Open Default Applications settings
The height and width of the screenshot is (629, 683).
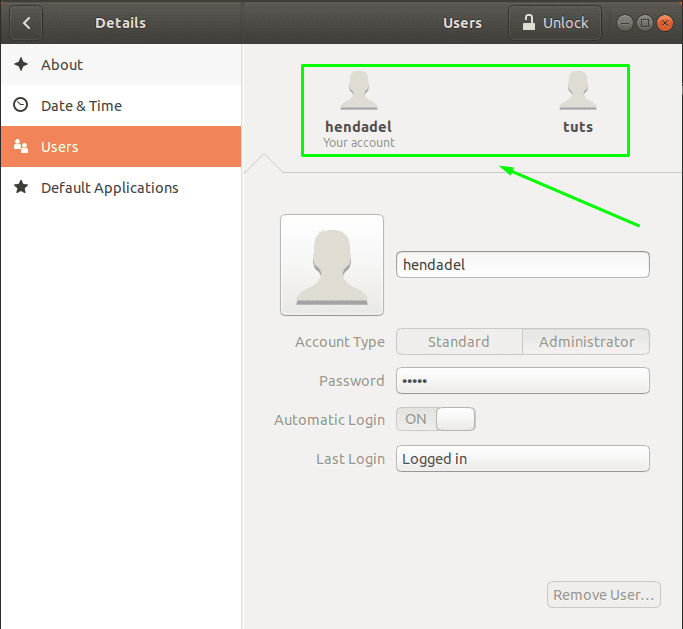(x=121, y=188)
